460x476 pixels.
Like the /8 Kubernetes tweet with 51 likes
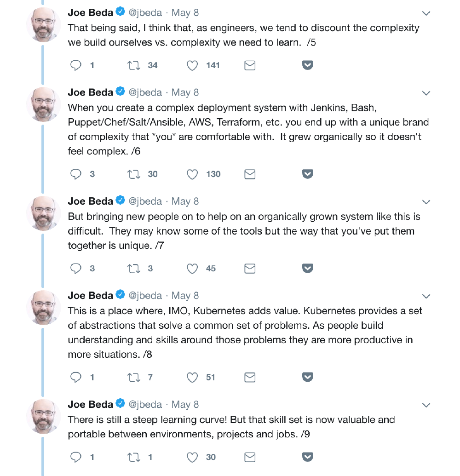pyautogui.click(x=192, y=378)
